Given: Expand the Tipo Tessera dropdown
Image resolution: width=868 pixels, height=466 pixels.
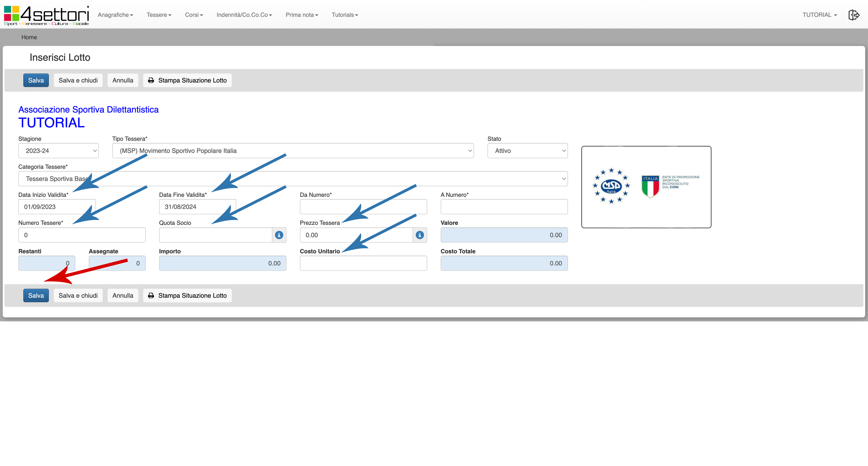Looking at the screenshot, I should pos(292,151).
